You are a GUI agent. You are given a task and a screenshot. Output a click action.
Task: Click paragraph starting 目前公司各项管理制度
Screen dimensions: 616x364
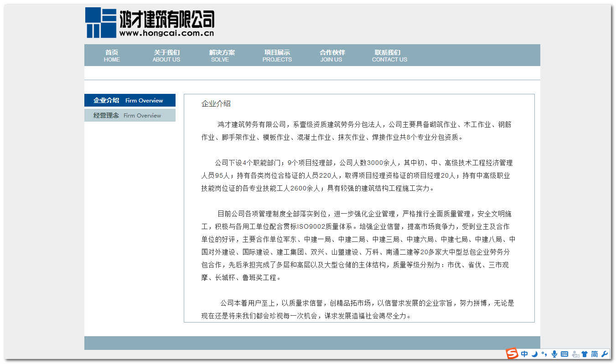click(359, 246)
